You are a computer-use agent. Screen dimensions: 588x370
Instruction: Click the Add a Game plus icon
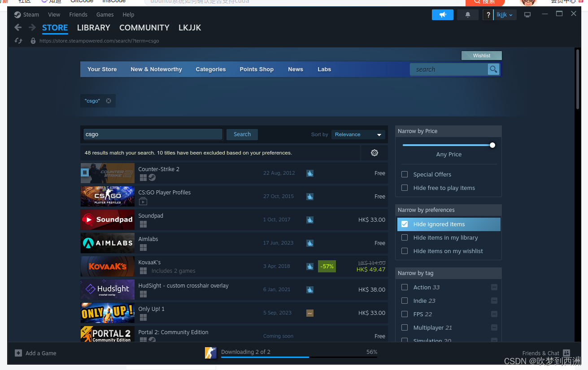coord(18,353)
